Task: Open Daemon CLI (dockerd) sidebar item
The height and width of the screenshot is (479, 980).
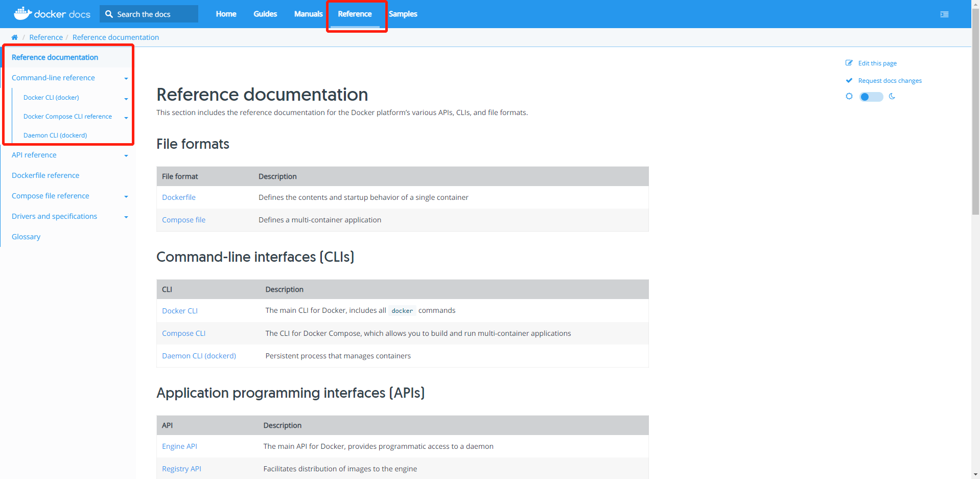Action: tap(55, 135)
